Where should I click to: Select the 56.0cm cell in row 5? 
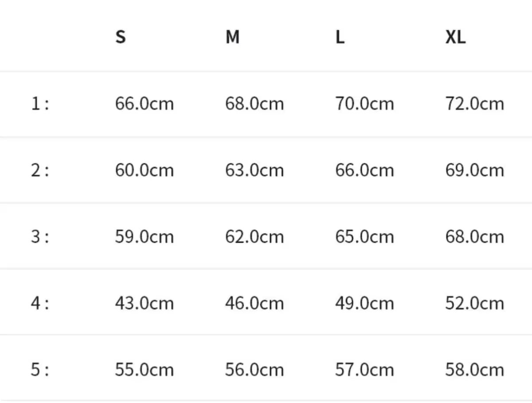click(x=254, y=370)
